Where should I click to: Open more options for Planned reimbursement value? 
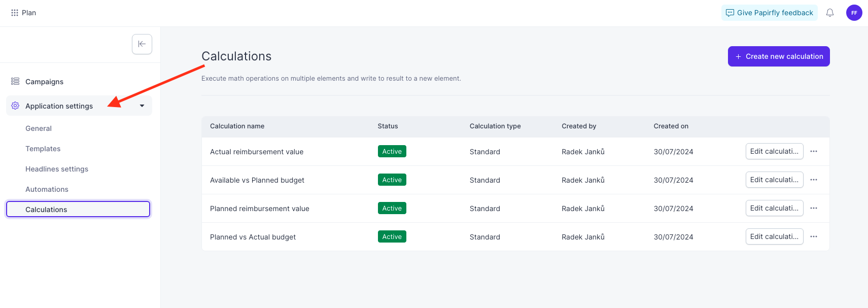814,208
